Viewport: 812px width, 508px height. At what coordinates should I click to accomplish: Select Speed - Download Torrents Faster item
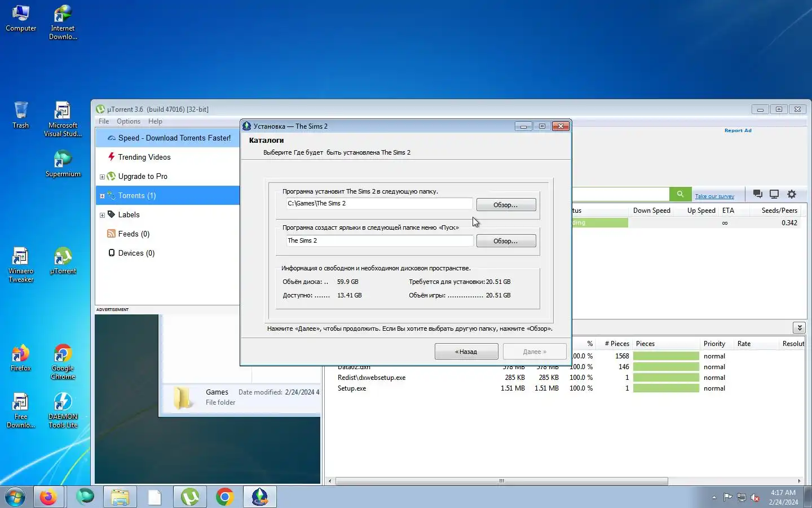[x=168, y=138]
